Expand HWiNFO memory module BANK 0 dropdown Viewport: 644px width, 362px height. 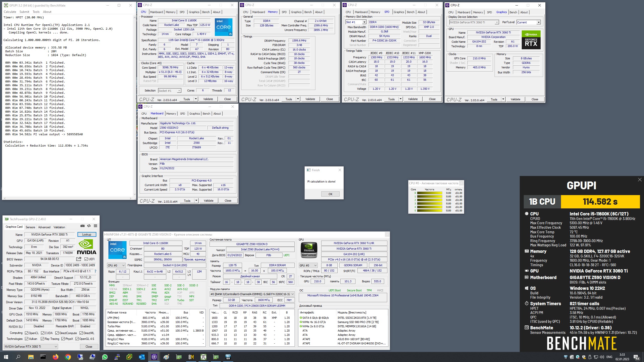[x=252, y=294]
